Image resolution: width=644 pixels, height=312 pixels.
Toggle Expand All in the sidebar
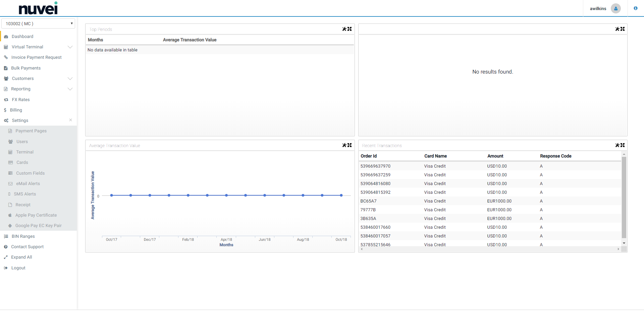point(21,257)
